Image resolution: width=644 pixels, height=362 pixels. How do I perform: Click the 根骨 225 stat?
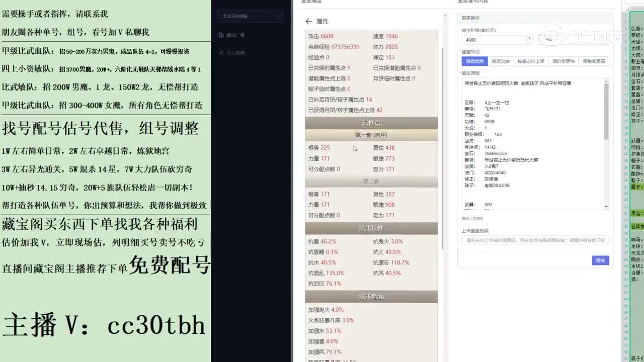coord(319,148)
